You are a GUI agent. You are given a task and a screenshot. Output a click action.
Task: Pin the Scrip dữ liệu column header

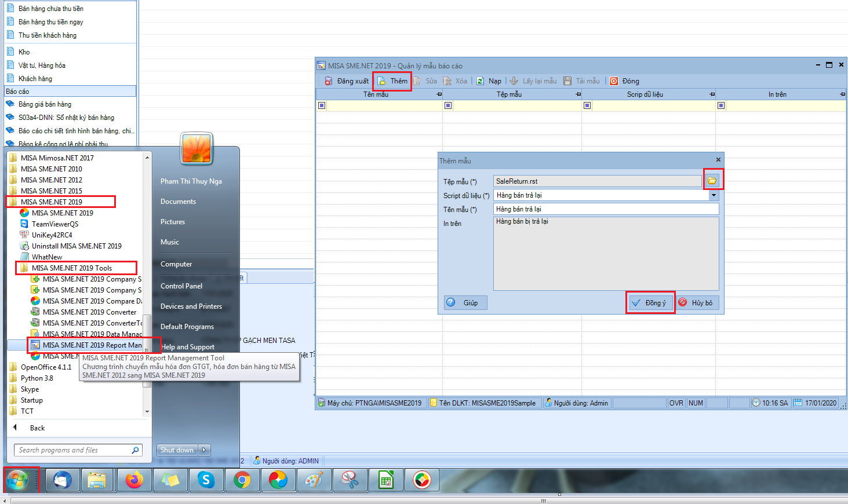(712, 94)
